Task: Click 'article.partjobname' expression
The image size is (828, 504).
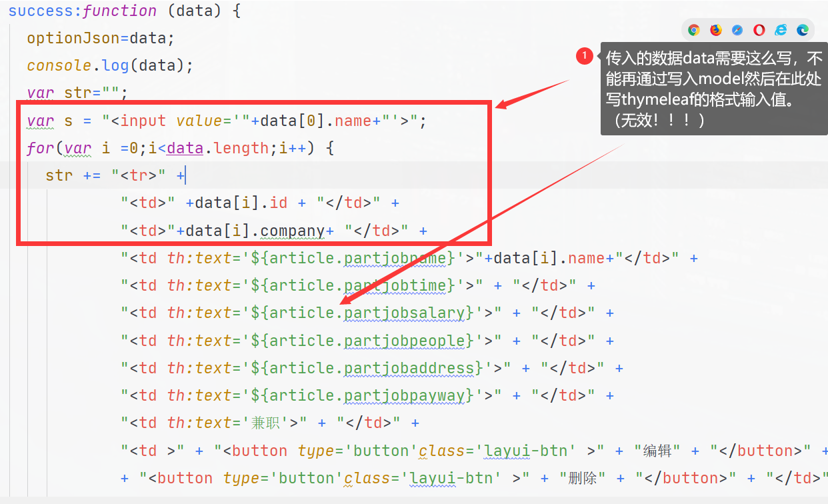Action: click(358, 258)
